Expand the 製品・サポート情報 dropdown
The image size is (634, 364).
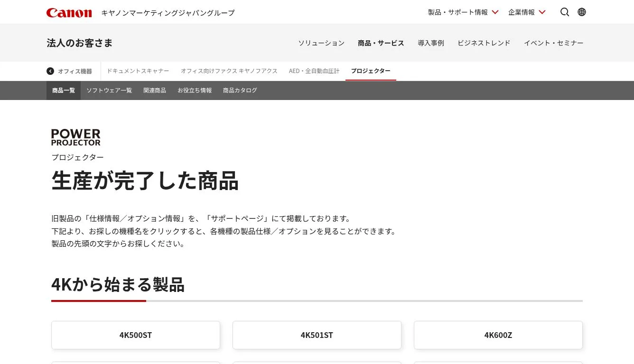[x=463, y=12]
